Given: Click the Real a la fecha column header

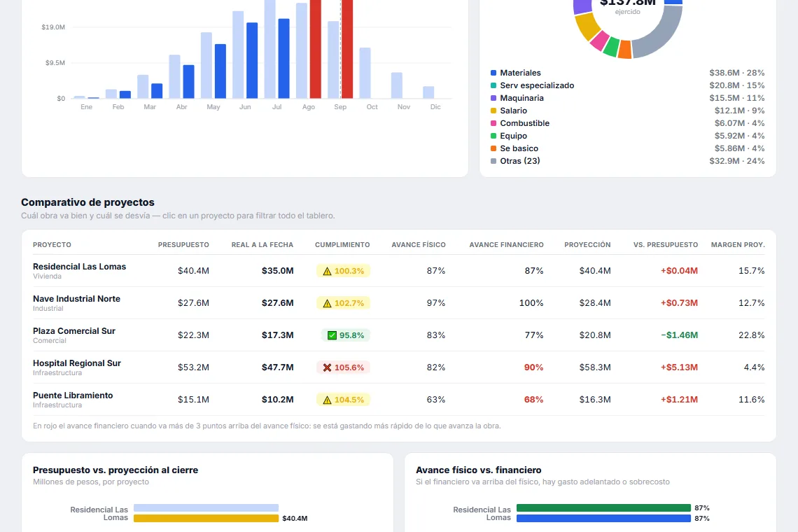Looking at the screenshot, I should (x=262, y=245).
